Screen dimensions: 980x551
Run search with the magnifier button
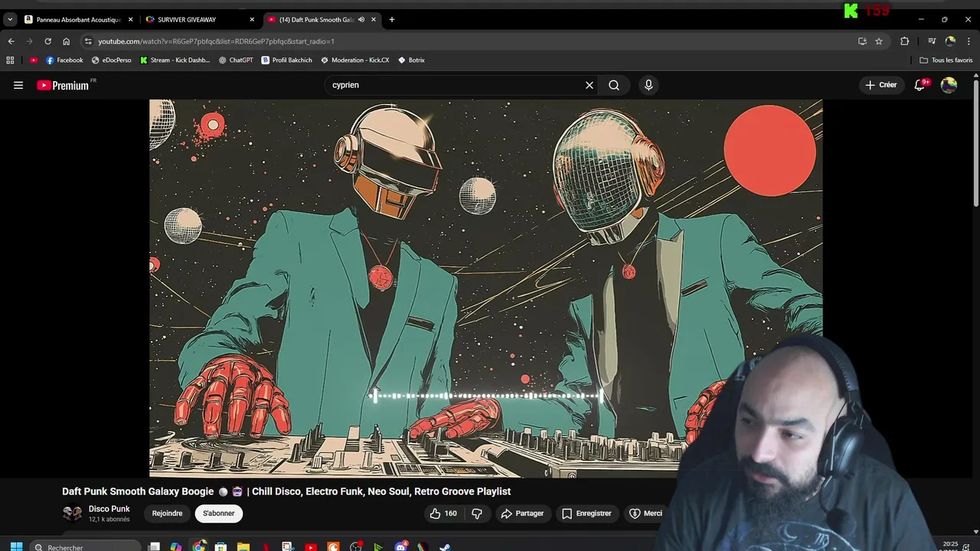coord(614,85)
